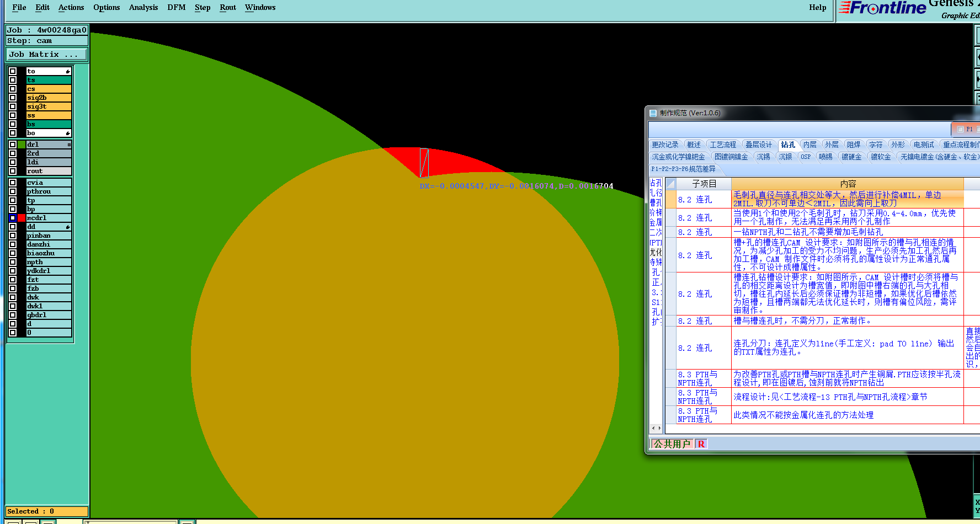Switch to the 叠层设计 tab

[x=759, y=145]
